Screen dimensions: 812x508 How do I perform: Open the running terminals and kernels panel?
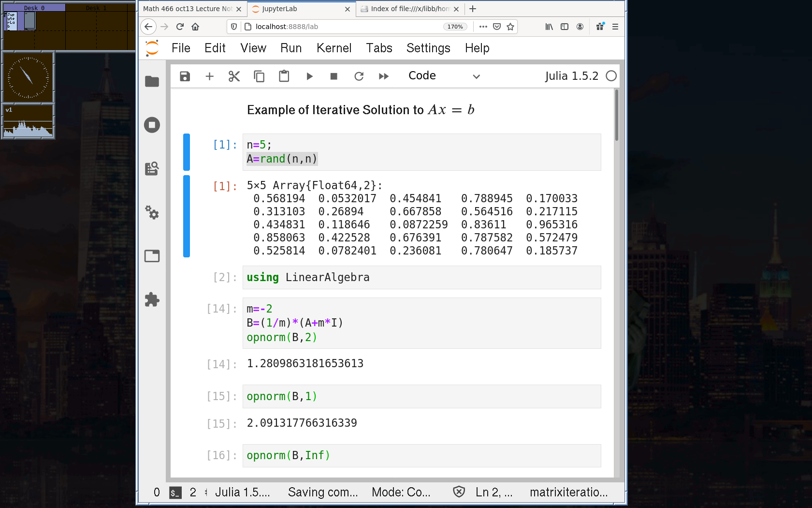point(152,125)
